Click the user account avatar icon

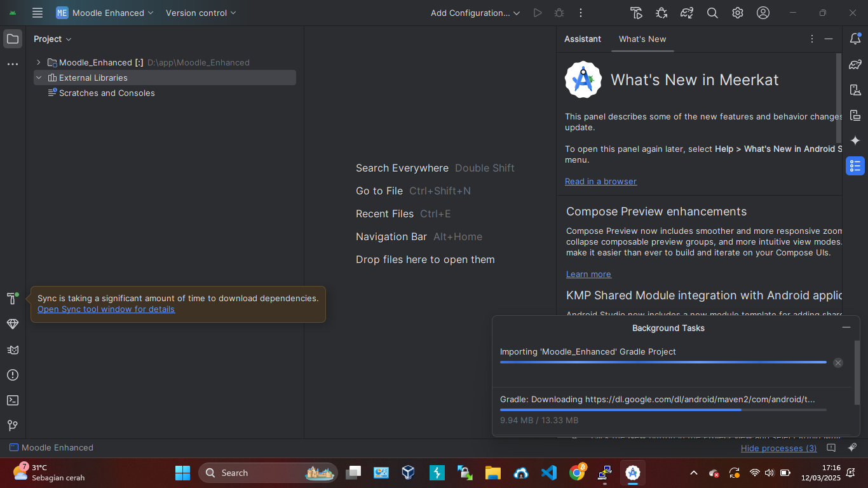pyautogui.click(x=763, y=13)
